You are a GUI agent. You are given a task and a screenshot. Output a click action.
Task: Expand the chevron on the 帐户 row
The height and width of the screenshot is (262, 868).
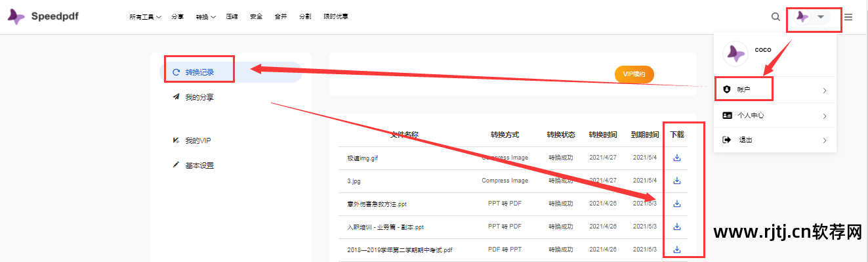(825, 90)
